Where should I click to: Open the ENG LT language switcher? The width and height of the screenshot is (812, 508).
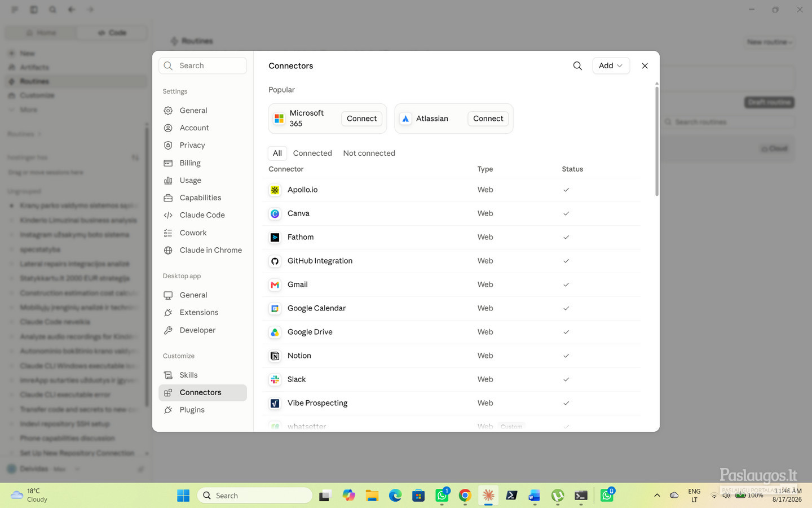tap(694, 496)
